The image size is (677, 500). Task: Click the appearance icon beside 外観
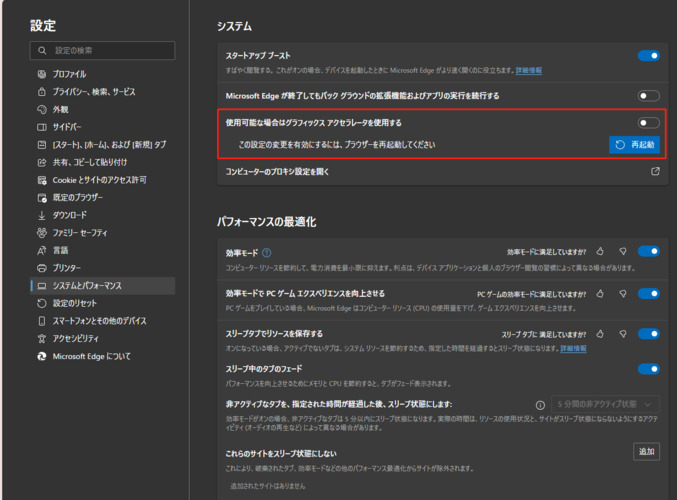click(x=41, y=109)
